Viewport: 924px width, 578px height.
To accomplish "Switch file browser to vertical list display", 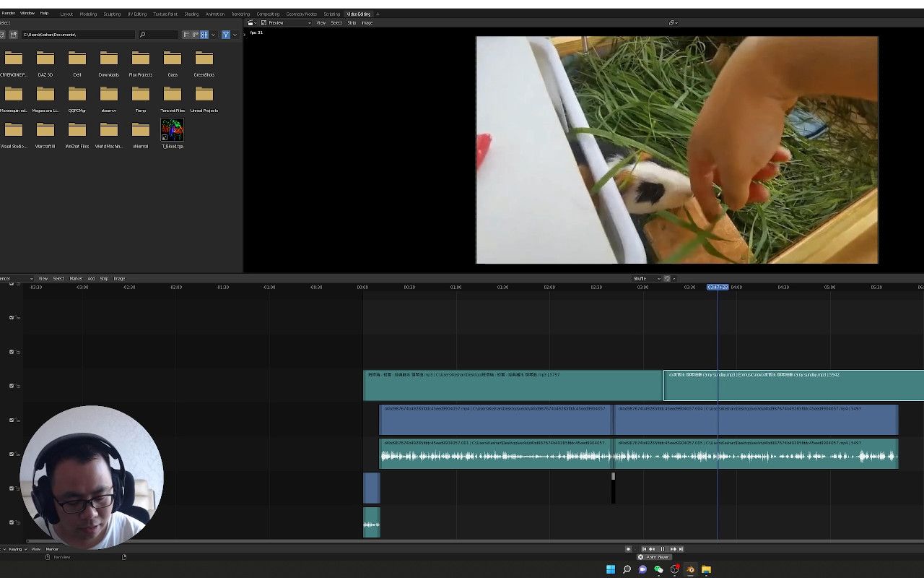I will click(186, 34).
